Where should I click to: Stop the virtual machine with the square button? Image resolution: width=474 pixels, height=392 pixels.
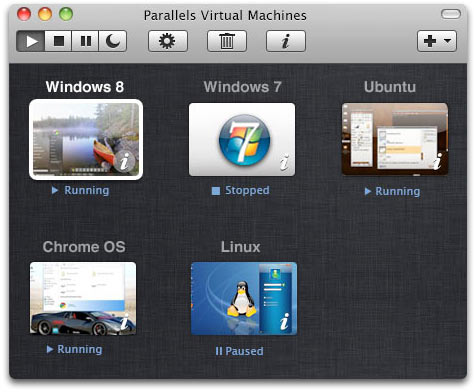(x=58, y=41)
